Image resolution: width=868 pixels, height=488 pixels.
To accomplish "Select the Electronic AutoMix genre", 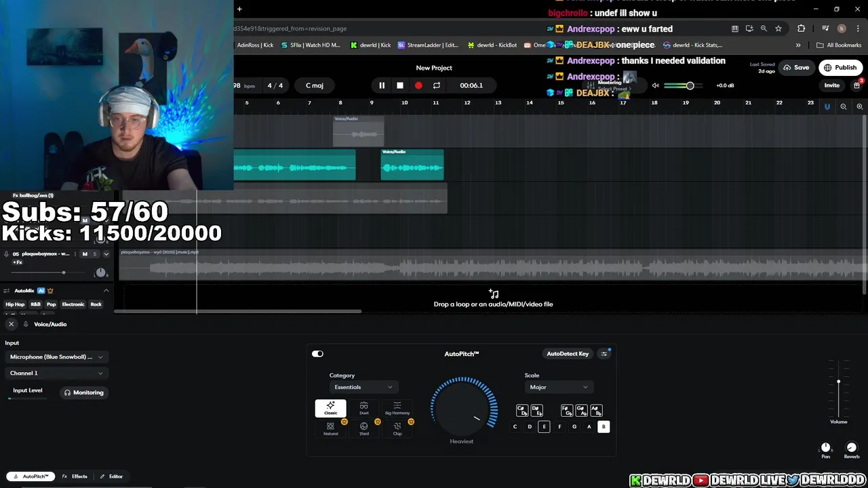I will (x=73, y=304).
